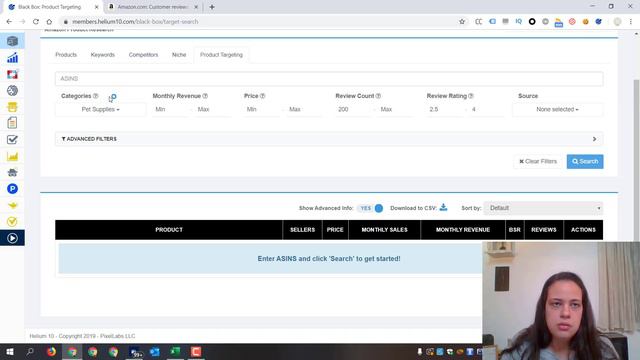Expand the Advanced Filters section
The width and height of the screenshot is (640, 360).
[x=329, y=139]
